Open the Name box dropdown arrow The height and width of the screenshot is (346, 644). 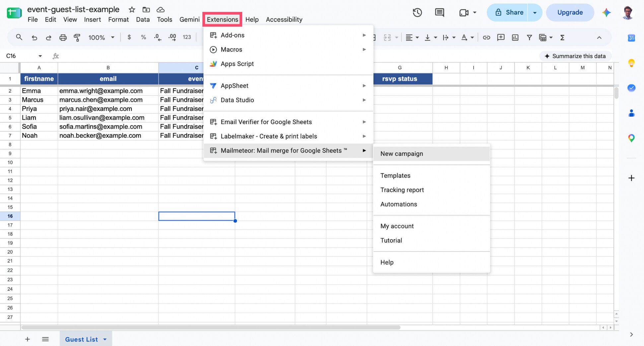tap(40, 56)
